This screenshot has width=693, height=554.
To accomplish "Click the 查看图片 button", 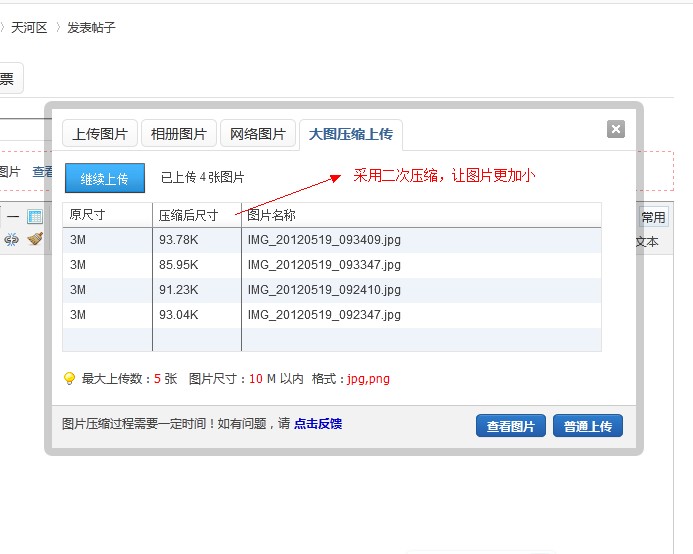I will (511, 426).
